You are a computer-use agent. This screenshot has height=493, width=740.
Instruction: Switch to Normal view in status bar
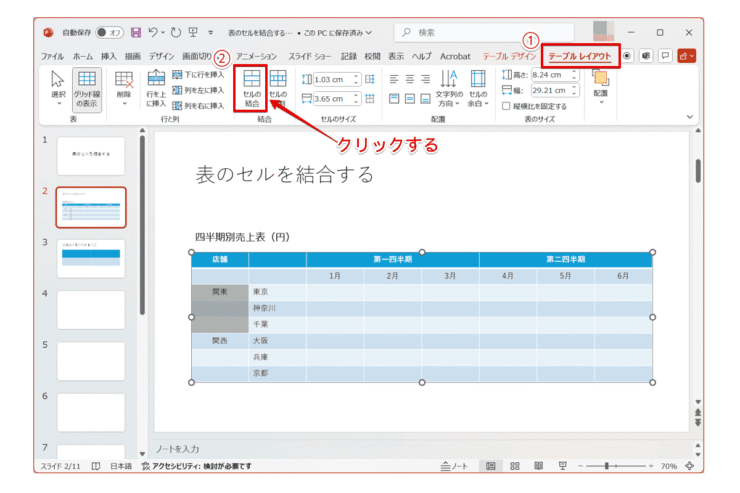coord(491,466)
